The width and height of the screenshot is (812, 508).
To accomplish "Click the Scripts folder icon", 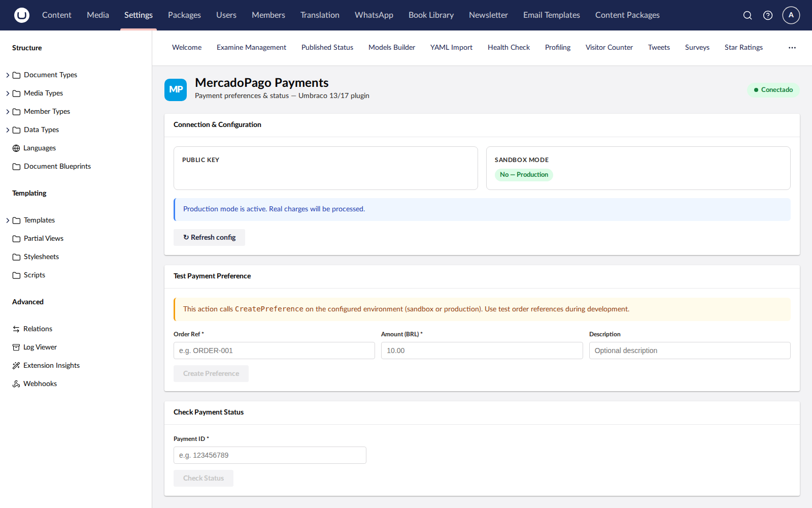I will [x=16, y=275].
